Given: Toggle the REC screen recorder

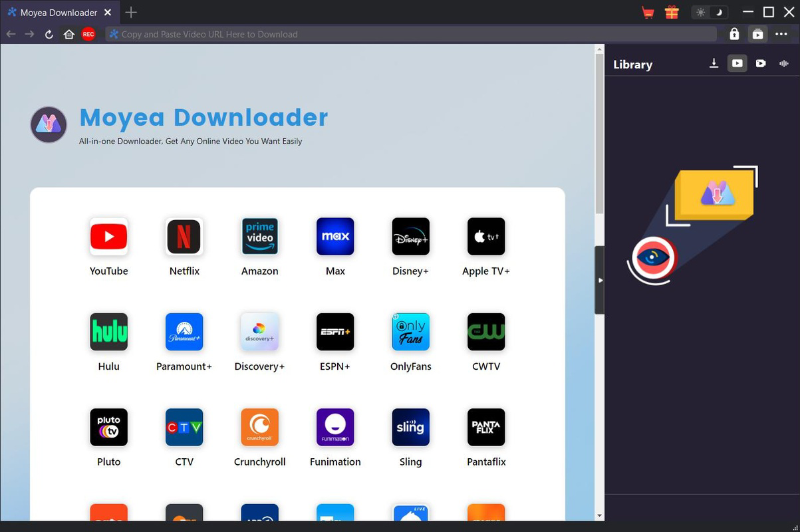Looking at the screenshot, I should click(x=88, y=34).
